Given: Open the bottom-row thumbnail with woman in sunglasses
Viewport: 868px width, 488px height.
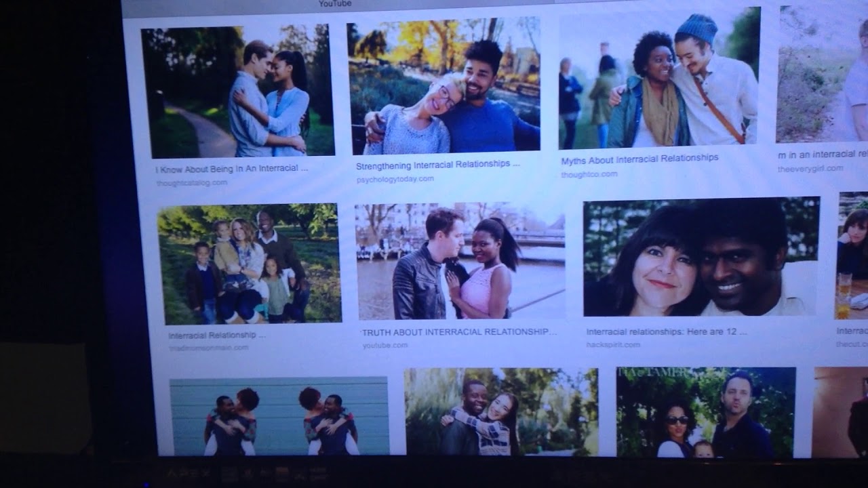Looking at the screenshot, I should tap(705, 413).
